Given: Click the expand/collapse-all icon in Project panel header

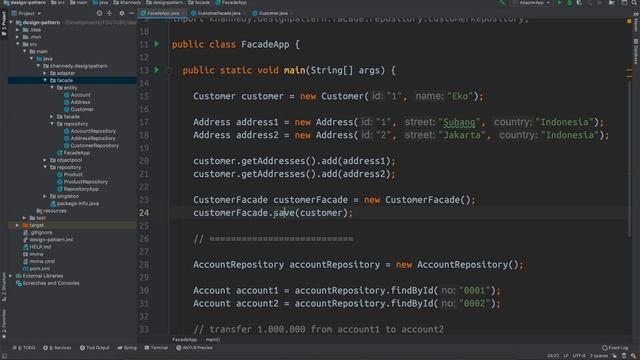Looking at the screenshot, I should [109, 13].
